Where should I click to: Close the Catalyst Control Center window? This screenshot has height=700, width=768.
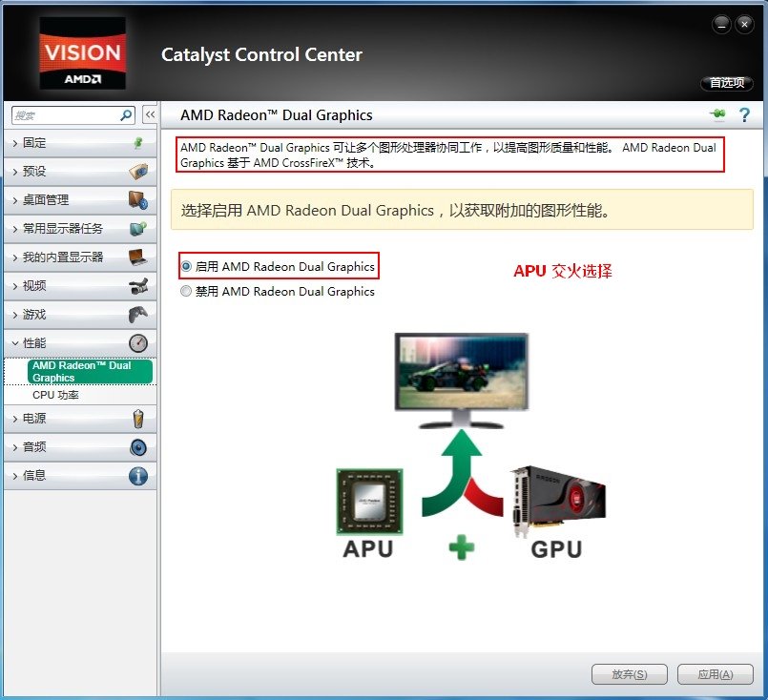[x=744, y=25]
